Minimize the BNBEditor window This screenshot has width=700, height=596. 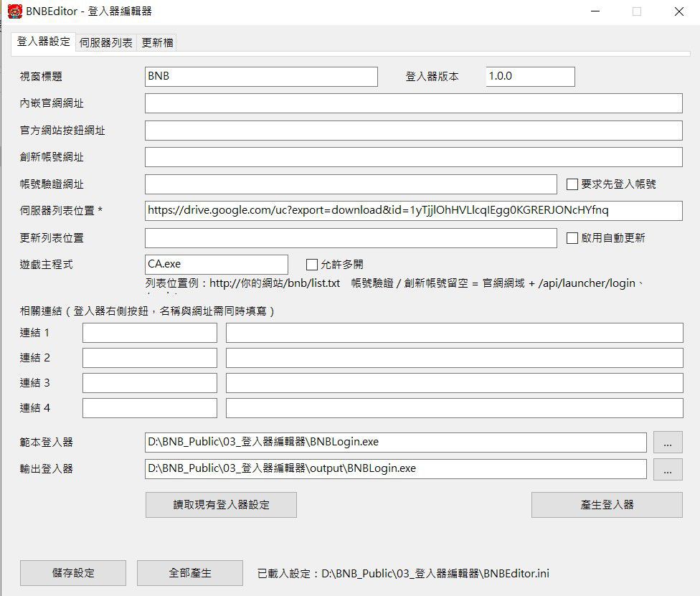click(595, 11)
